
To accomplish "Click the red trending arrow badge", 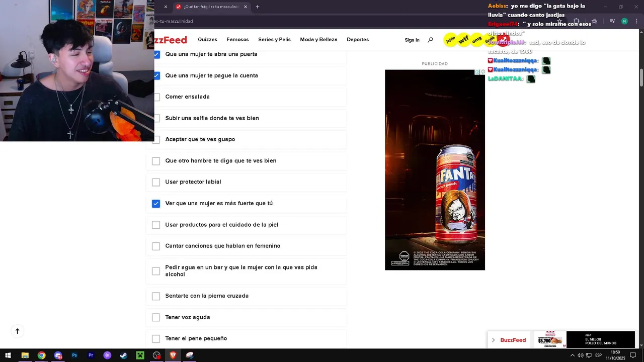I will [x=503, y=39].
